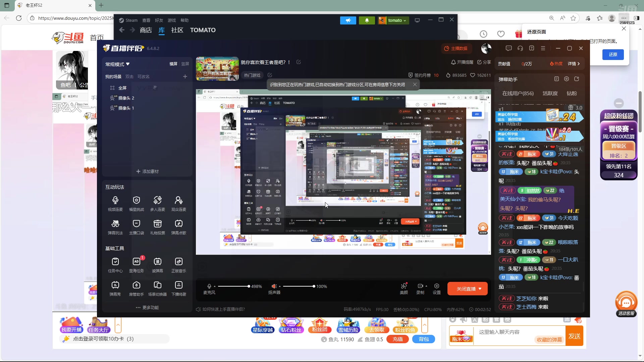Click 添加素材 to add a source

coord(147,171)
